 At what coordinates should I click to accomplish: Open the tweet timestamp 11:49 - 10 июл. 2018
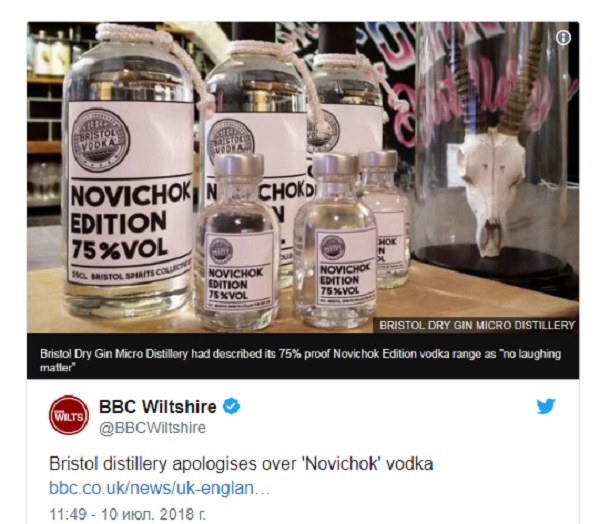[x=127, y=514]
